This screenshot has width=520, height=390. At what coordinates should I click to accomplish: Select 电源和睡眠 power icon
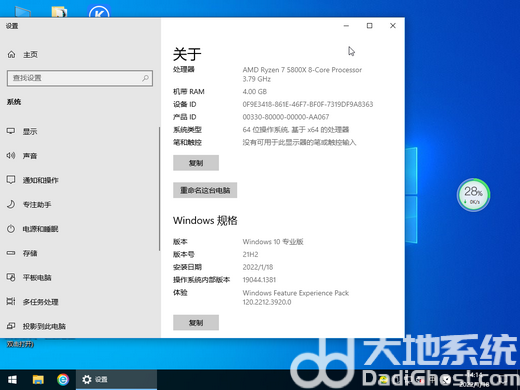click(11, 229)
